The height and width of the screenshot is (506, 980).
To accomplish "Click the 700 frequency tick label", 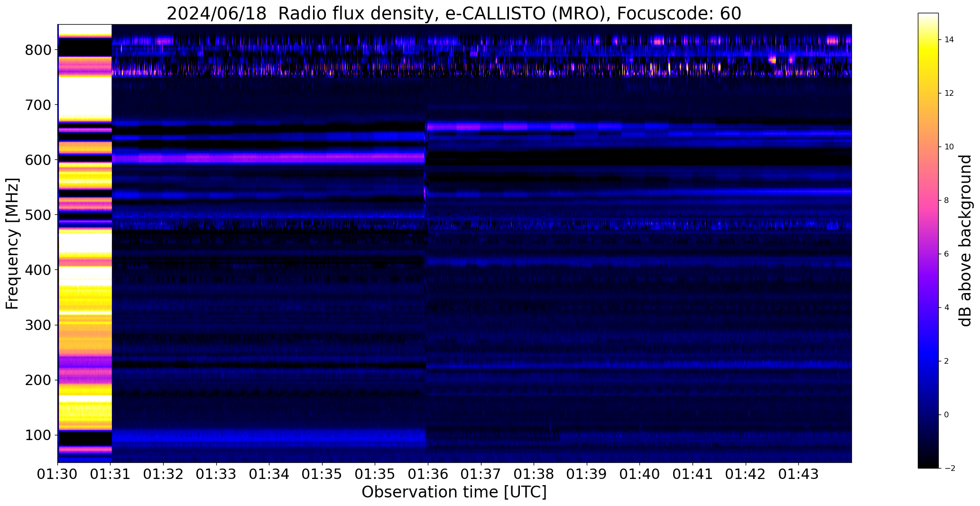I will (x=38, y=105).
